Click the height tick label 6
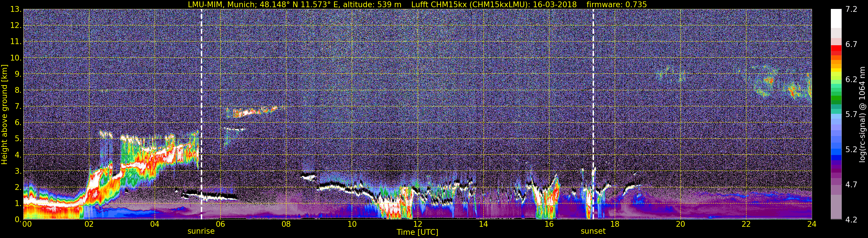Viewport: 868px width, 238px height. 18,123
